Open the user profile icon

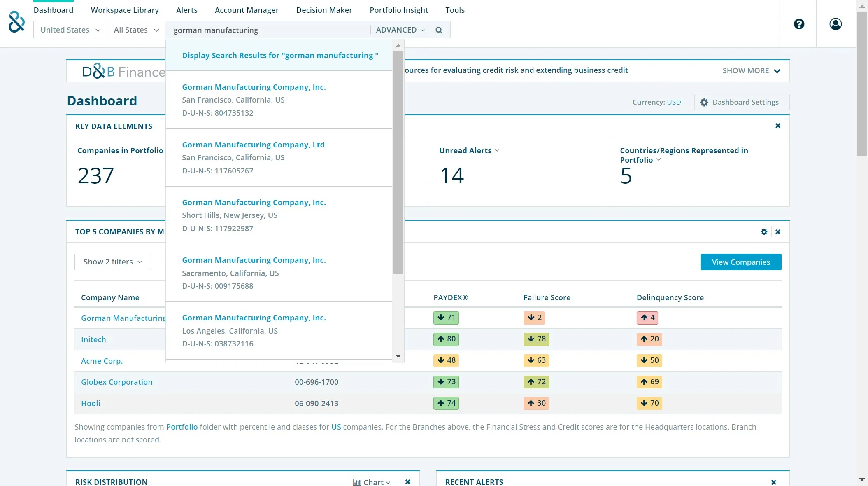pos(835,24)
